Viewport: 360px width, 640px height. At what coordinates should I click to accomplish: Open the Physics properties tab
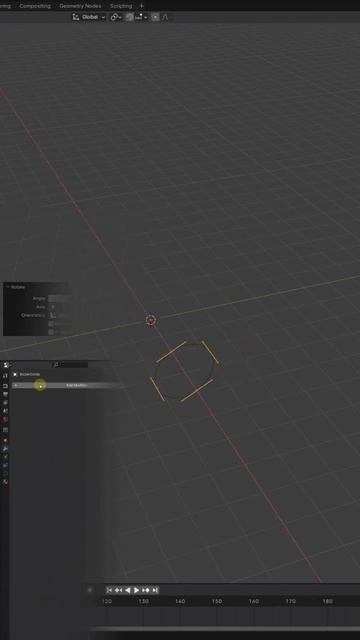coord(5,457)
